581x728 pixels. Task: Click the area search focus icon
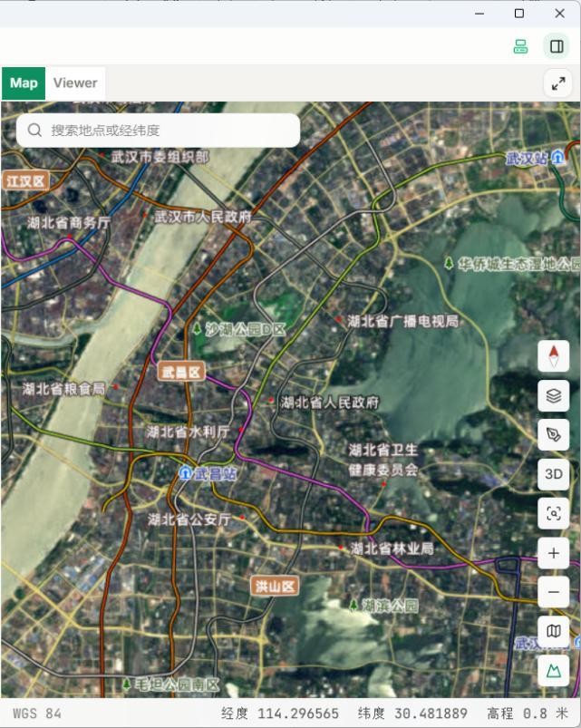click(553, 513)
